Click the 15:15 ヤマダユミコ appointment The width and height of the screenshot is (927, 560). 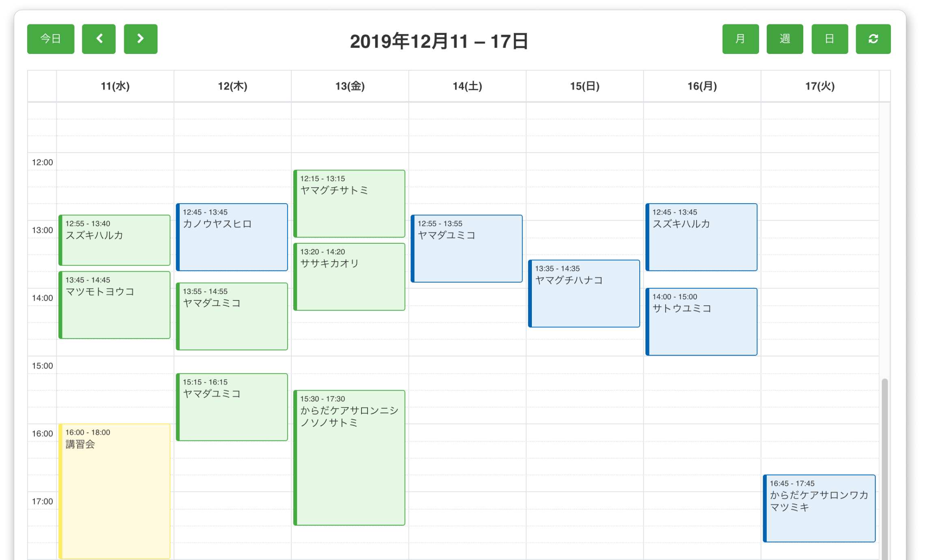pos(232,406)
